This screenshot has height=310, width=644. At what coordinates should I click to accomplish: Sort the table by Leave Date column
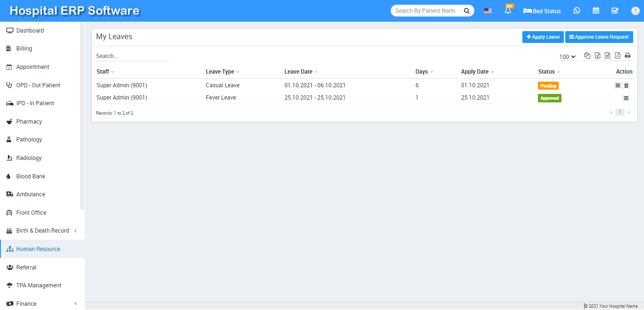click(x=298, y=72)
